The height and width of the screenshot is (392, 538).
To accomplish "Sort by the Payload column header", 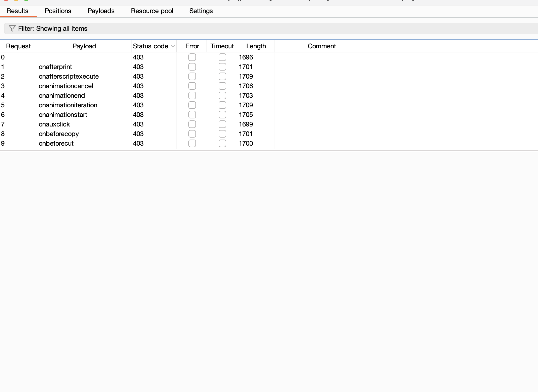I will click(x=84, y=46).
